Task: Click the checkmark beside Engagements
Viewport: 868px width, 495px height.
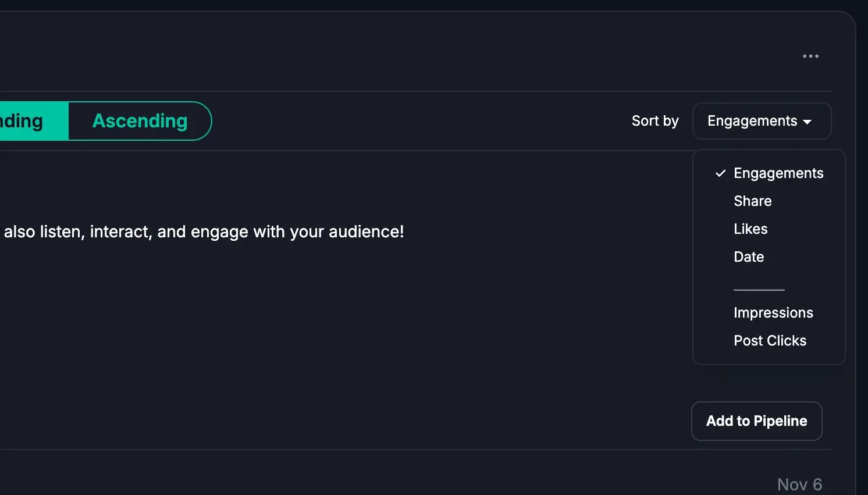Action: pyautogui.click(x=720, y=173)
